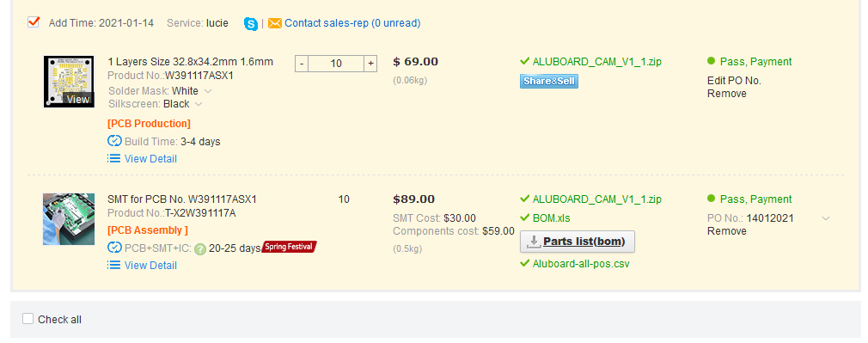Expand the PO No. 14012021 chevron
Screen dimensions: 868x343
point(825,218)
